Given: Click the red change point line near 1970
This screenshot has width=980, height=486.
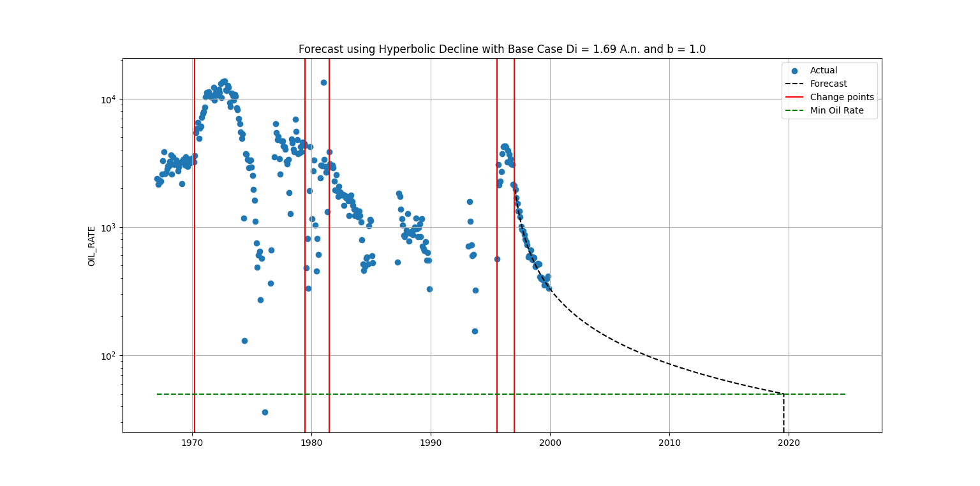Looking at the screenshot, I should [x=195, y=246].
